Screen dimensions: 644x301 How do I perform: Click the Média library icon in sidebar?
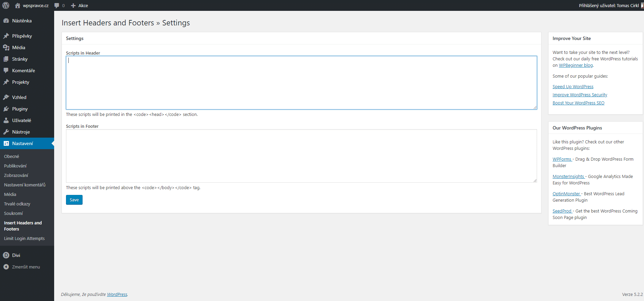pyautogui.click(x=6, y=47)
